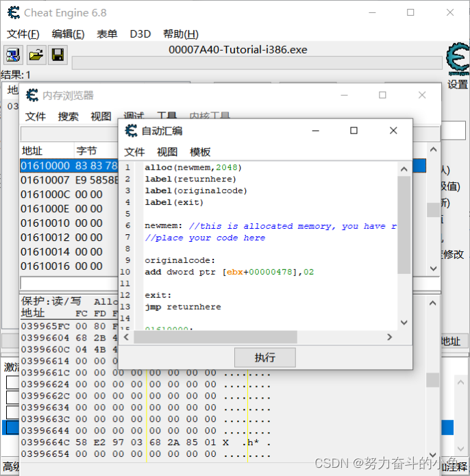Open the 模板 menu in auto assemble window
470x476 pixels.
point(200,152)
